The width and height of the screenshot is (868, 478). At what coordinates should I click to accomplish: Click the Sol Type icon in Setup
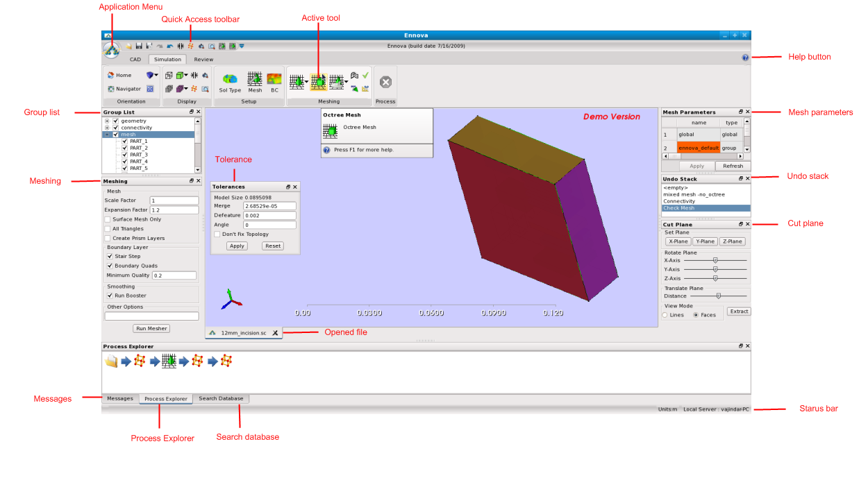[x=230, y=80]
